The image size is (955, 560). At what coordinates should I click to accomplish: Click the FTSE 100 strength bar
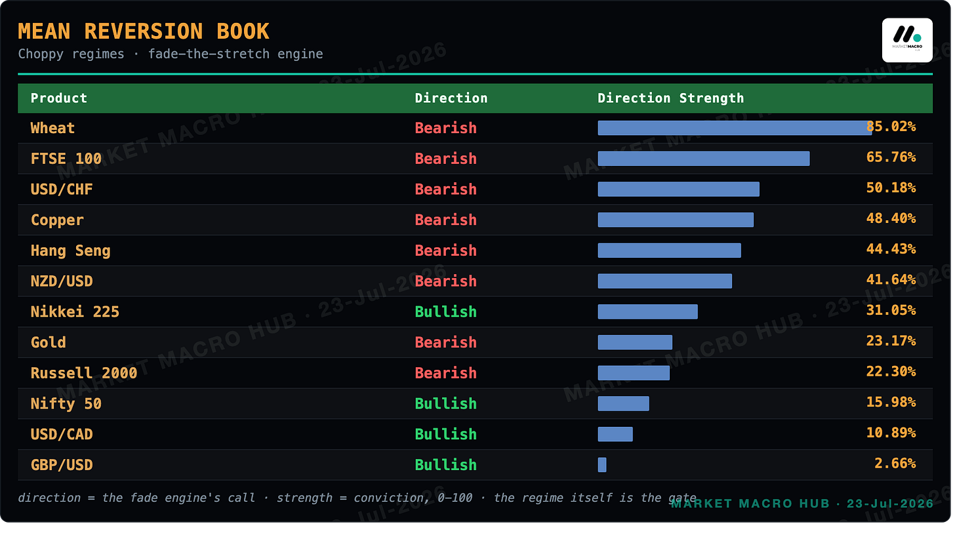(x=704, y=159)
